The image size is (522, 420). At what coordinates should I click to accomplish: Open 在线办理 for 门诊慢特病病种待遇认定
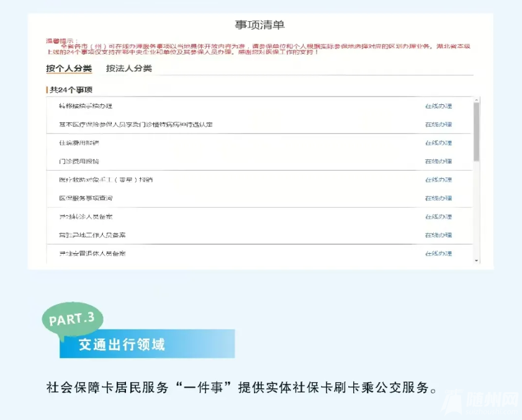click(x=438, y=125)
